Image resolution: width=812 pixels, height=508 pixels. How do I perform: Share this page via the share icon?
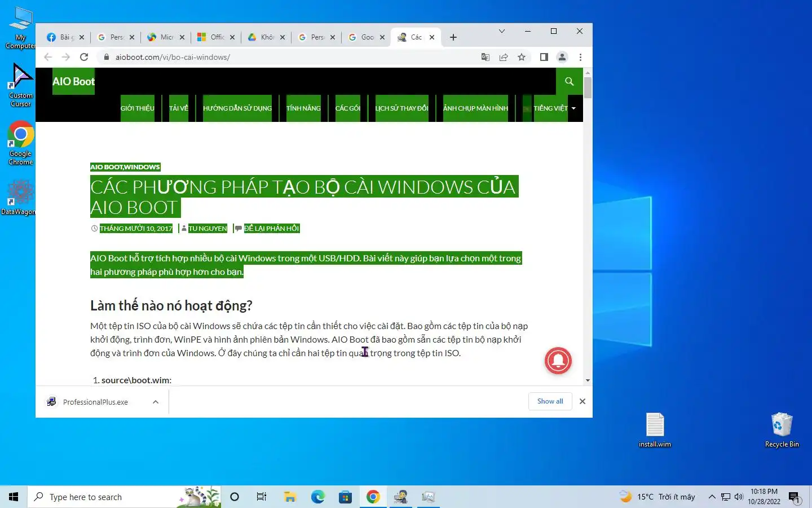click(504, 57)
